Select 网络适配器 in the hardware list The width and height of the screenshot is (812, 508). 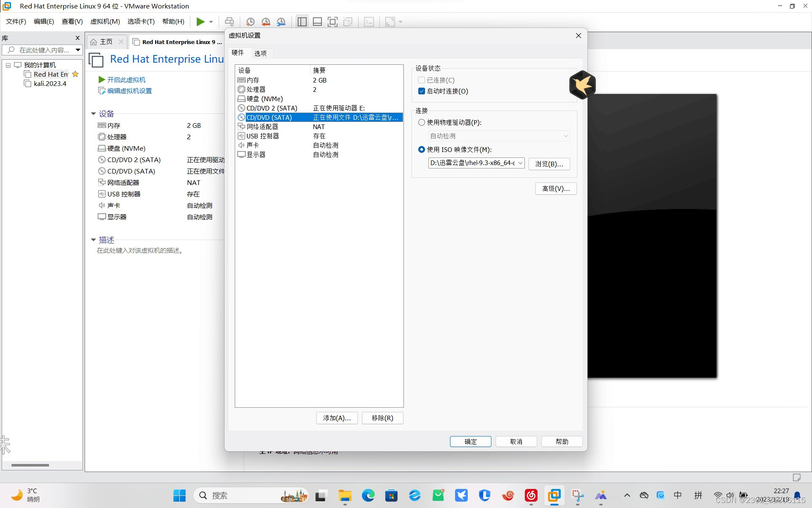(262, 127)
